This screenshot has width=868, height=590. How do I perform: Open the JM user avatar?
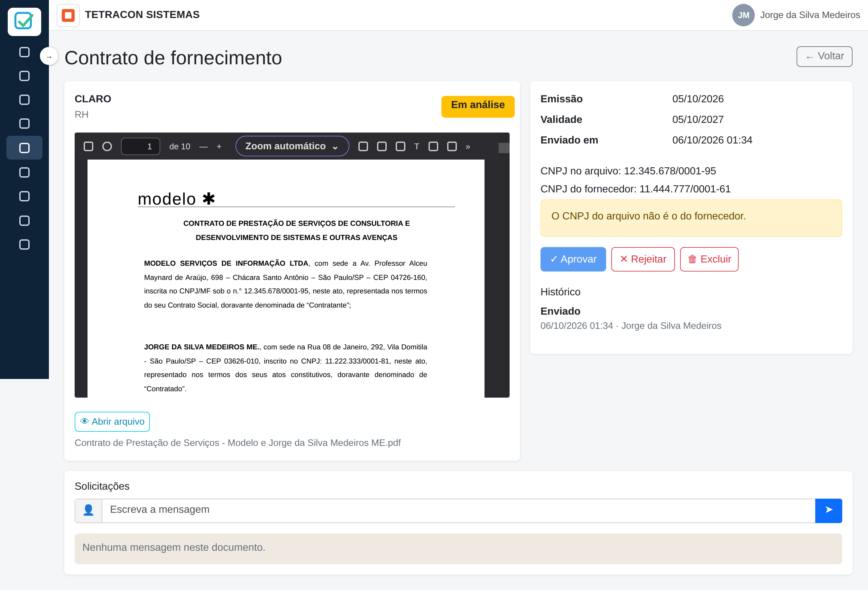click(743, 15)
